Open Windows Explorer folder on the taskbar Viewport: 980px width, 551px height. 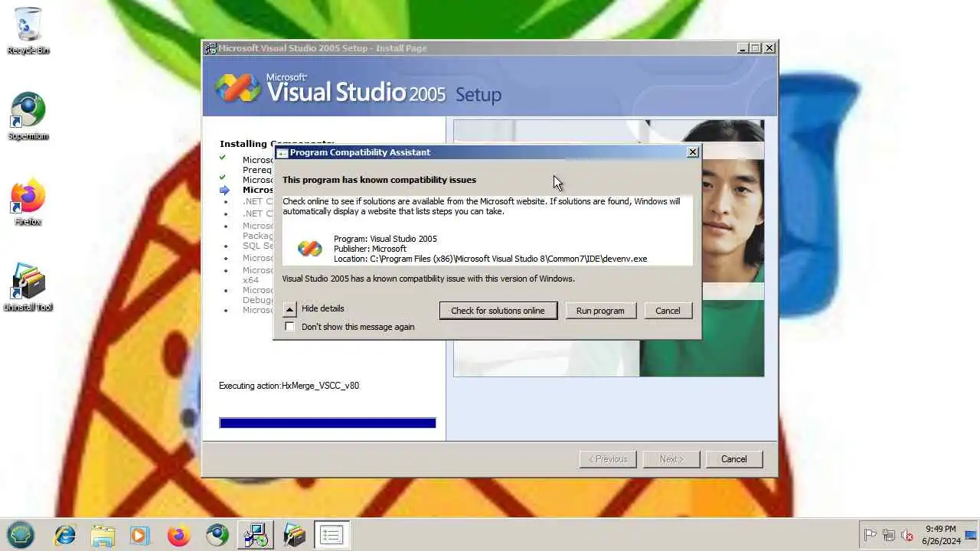pos(103,535)
